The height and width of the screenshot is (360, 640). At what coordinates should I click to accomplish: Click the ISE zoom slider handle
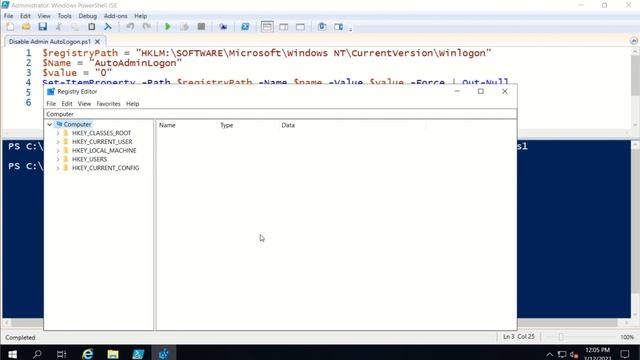pos(561,337)
